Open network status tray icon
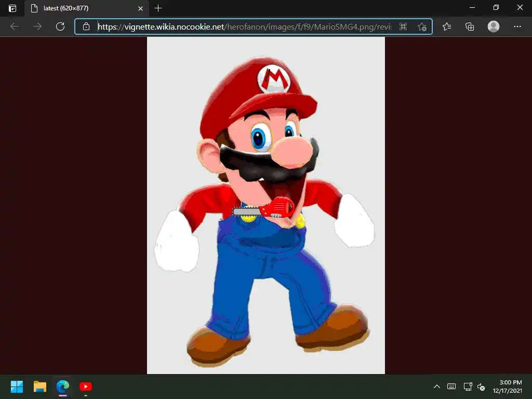 [x=468, y=387]
